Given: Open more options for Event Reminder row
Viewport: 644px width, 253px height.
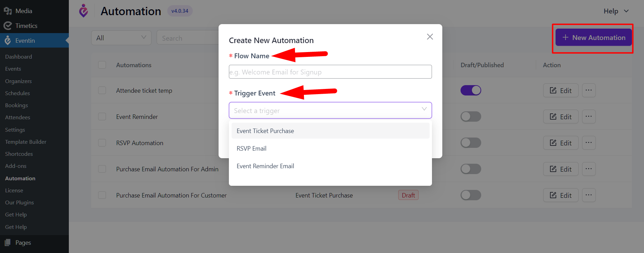Looking at the screenshot, I should (x=589, y=117).
